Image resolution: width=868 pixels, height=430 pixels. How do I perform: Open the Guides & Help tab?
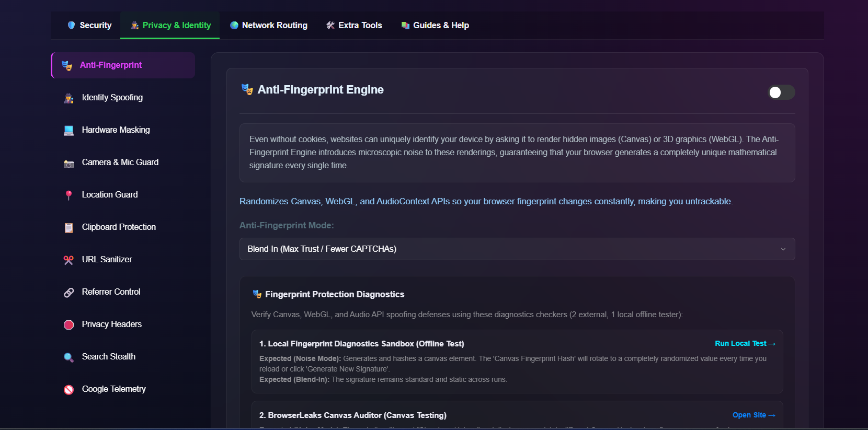[x=435, y=25]
